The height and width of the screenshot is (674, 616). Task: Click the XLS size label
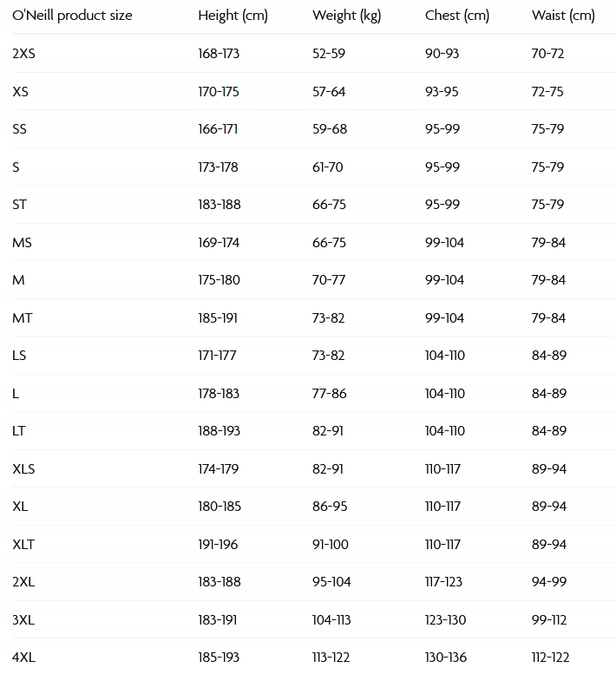click(24, 469)
